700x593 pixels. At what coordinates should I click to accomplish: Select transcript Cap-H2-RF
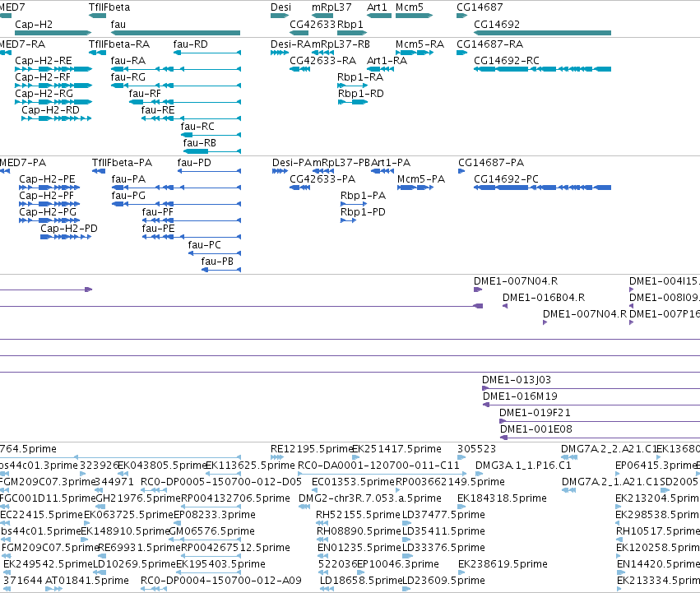53,86
